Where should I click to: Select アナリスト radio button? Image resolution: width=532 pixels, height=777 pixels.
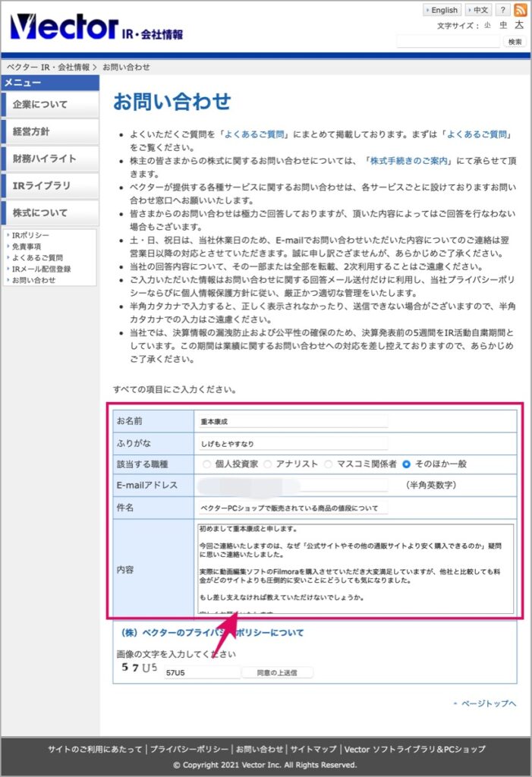click(268, 464)
